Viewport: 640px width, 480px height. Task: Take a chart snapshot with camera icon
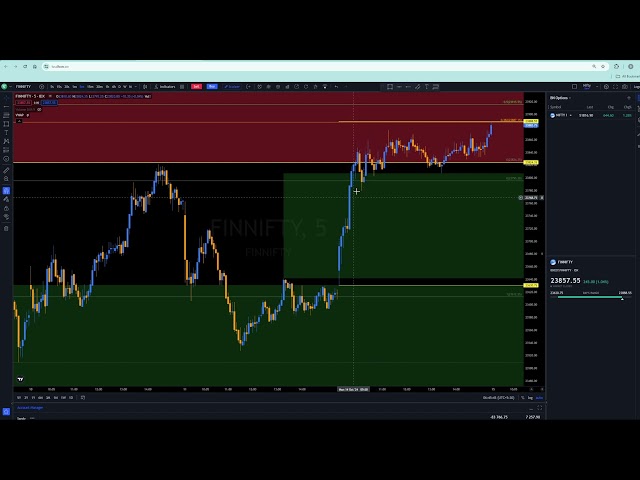pyautogui.click(x=625, y=87)
